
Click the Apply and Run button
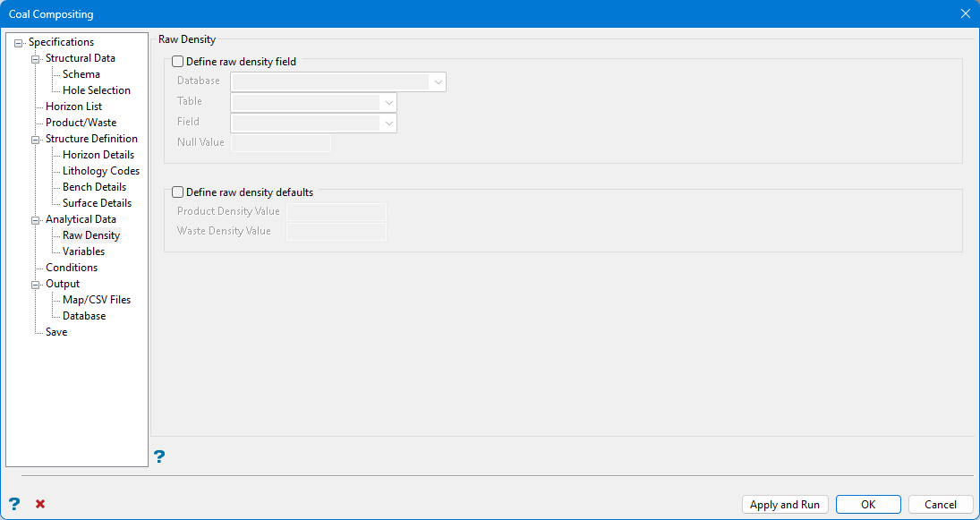tap(785, 504)
